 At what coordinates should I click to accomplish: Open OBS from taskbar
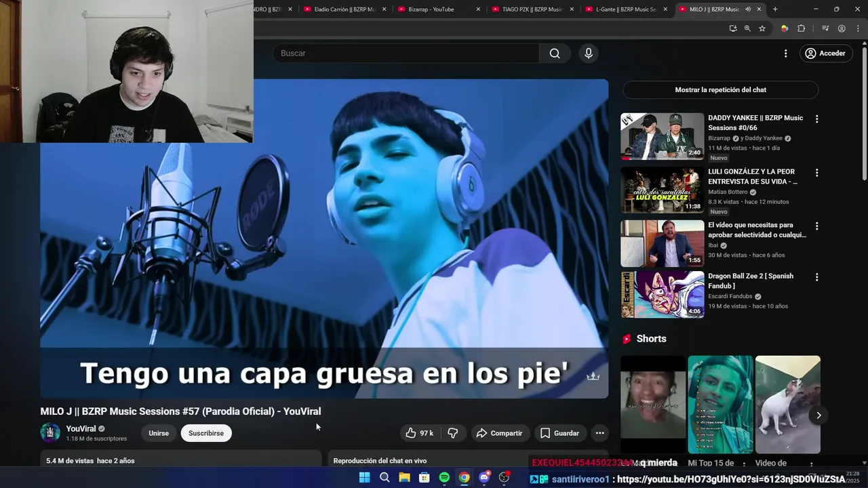[504, 478]
